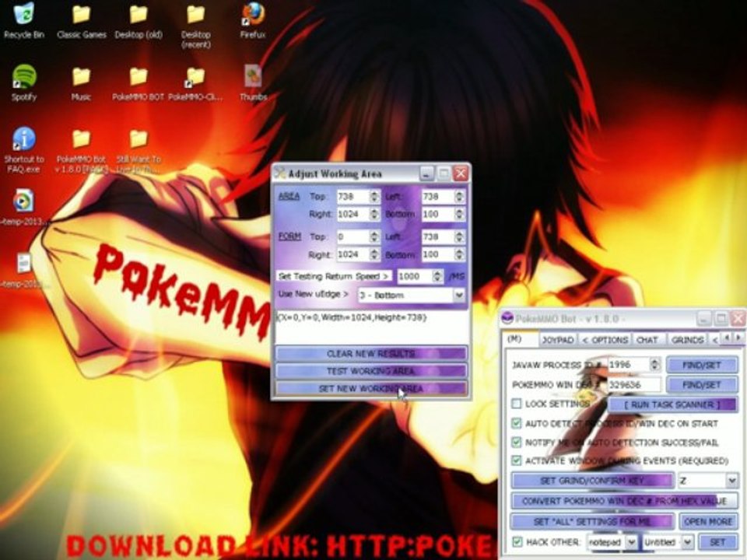Click FIND/SET for POKEMMO WIN DEC
This screenshot has width=747, height=560.
coord(702,384)
